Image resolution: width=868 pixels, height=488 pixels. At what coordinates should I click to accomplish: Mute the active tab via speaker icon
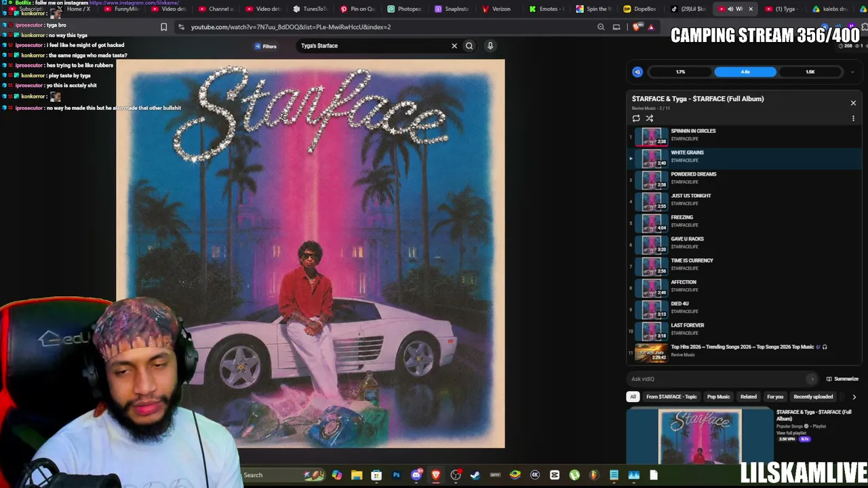[x=730, y=9]
